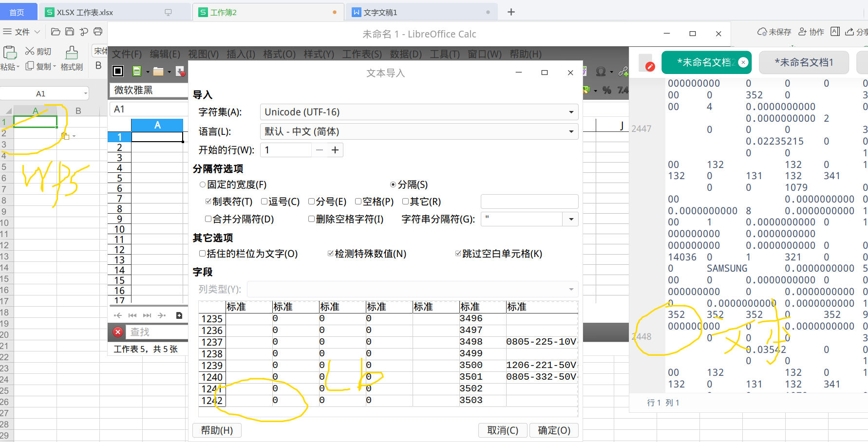Select 分隔(S) radio option
This screenshot has width=868, height=442.
tap(393, 185)
